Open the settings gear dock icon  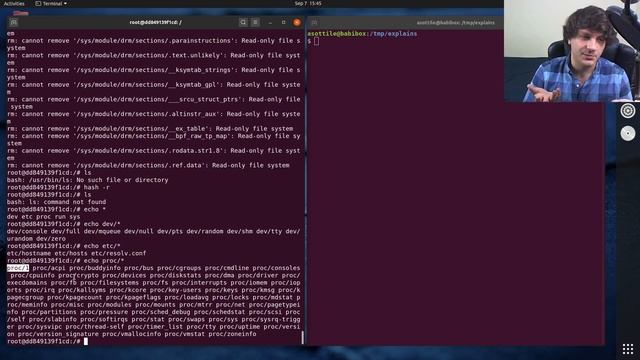(x=628, y=111)
